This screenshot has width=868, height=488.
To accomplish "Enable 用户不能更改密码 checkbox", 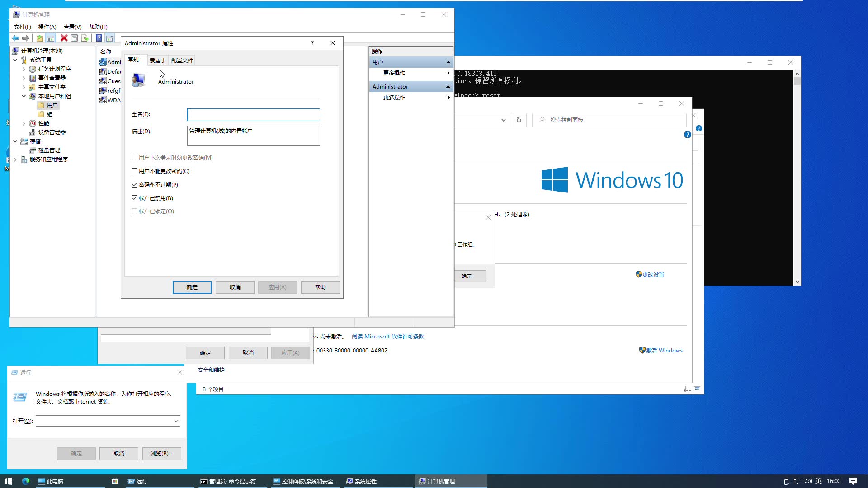I will tap(134, 171).
